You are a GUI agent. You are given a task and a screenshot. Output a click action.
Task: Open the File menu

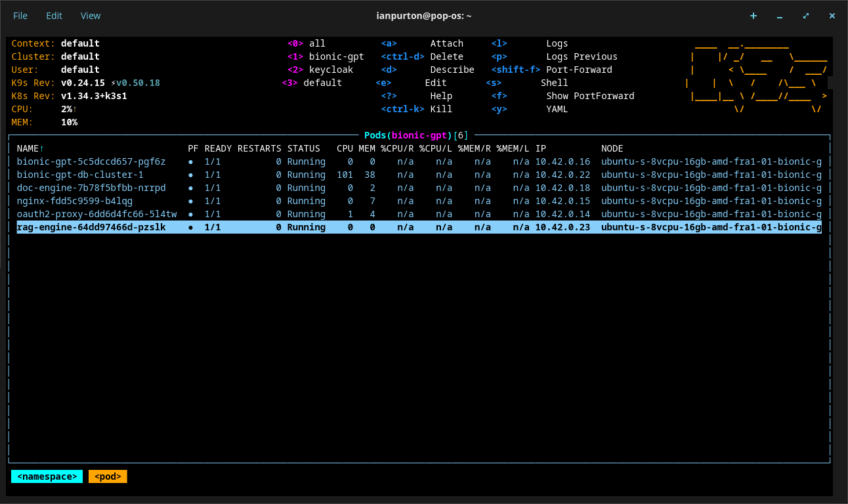coord(20,16)
